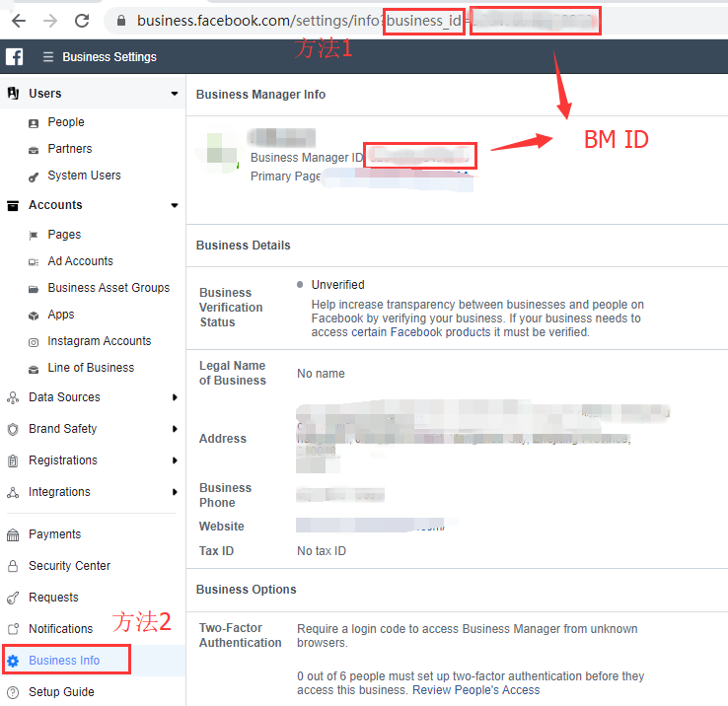This screenshot has height=706, width=728.
Task: Click the Facebook logo icon
Action: tap(15, 56)
